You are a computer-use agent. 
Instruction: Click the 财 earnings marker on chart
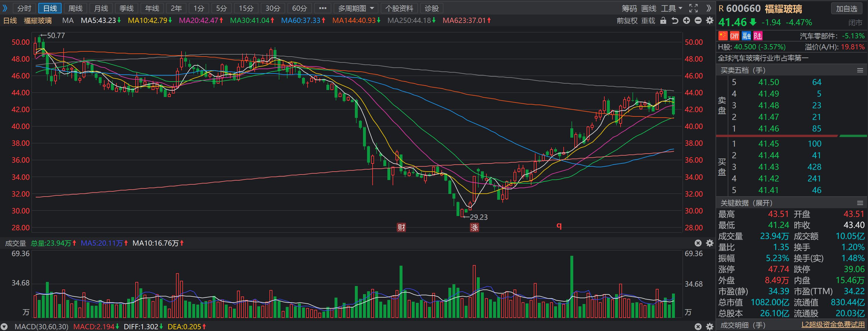point(401,227)
